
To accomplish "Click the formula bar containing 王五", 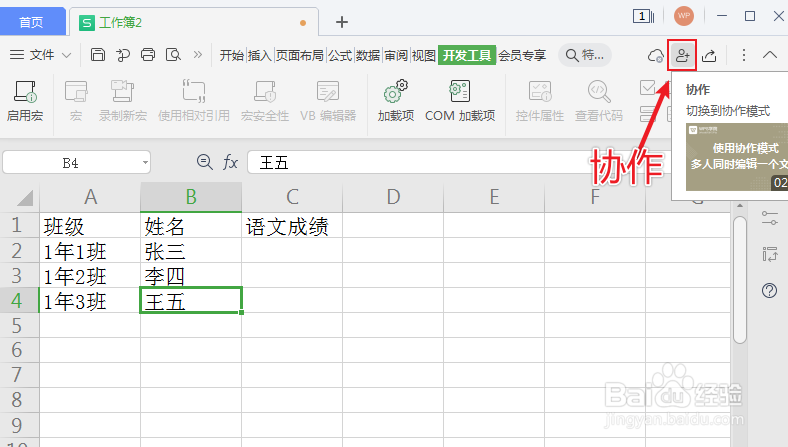I will pos(460,162).
